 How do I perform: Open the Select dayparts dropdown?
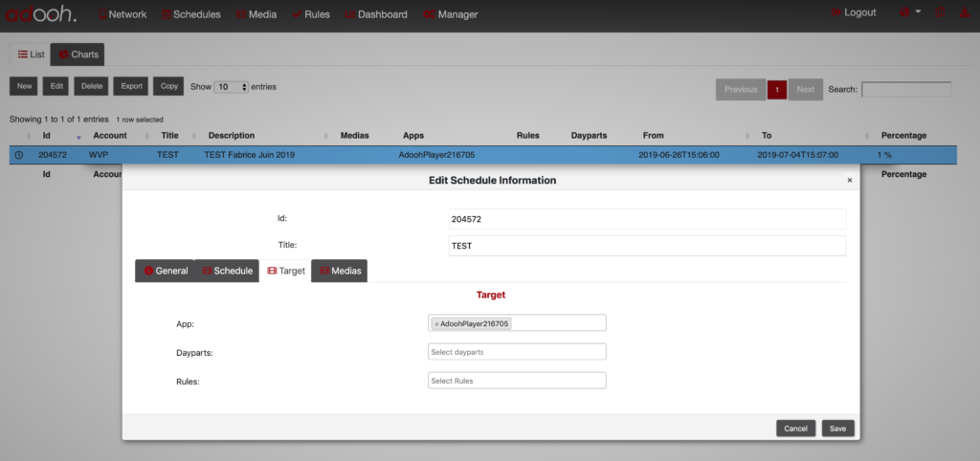[x=517, y=352]
